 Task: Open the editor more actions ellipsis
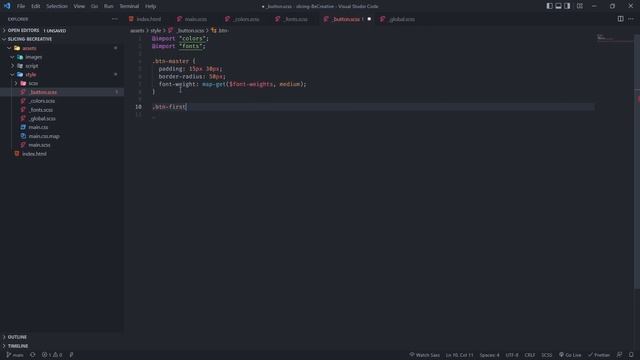coord(631,19)
